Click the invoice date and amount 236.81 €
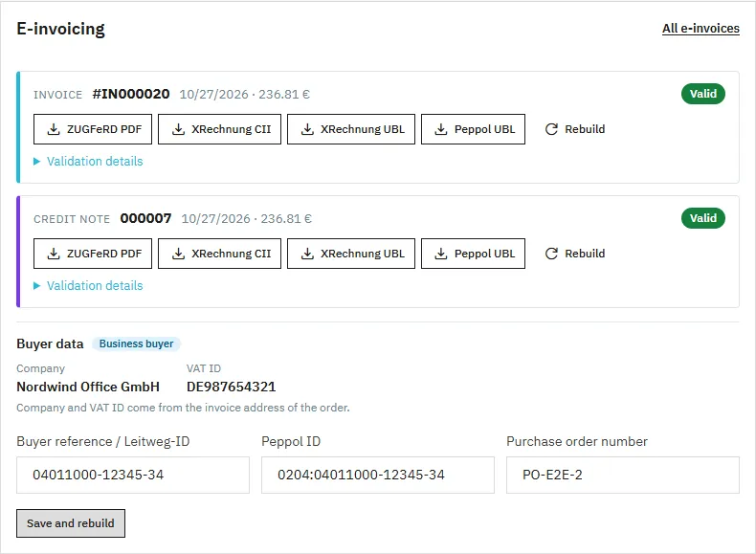The width and height of the screenshot is (756, 554). click(244, 95)
